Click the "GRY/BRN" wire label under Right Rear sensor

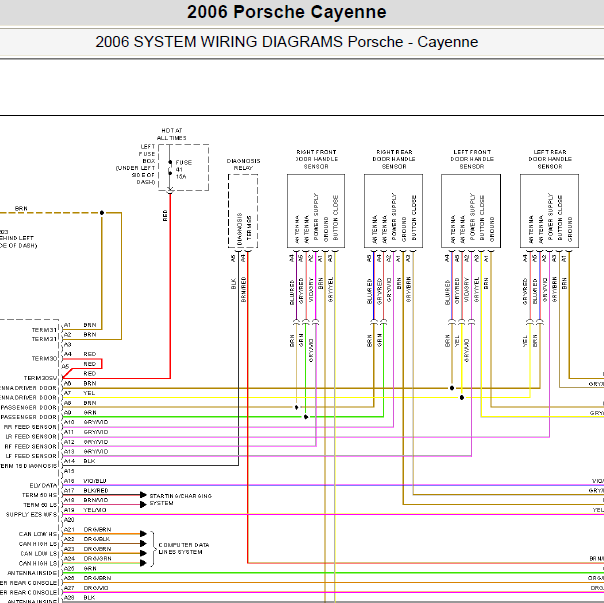(408, 289)
